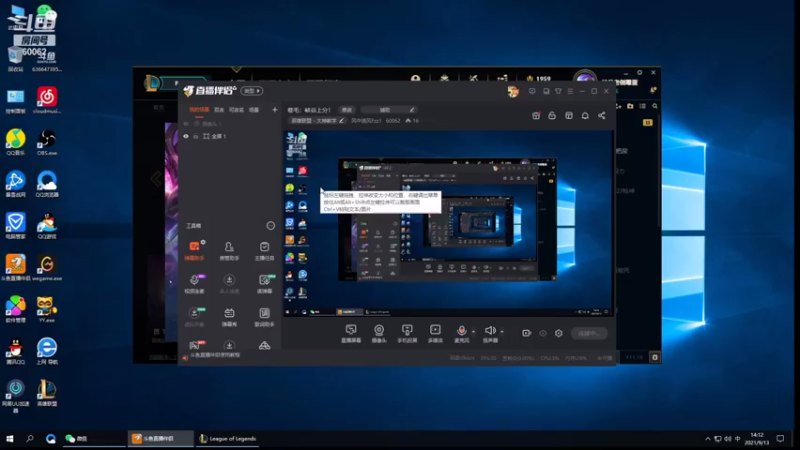This screenshot has height=450, width=800.
Task: Open the gear settings icon beside the start button
Action: tap(559, 333)
